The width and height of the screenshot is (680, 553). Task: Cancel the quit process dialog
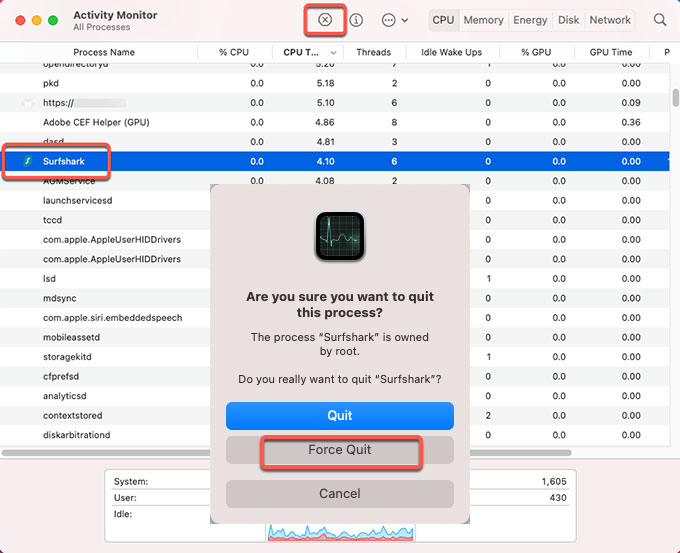click(340, 493)
